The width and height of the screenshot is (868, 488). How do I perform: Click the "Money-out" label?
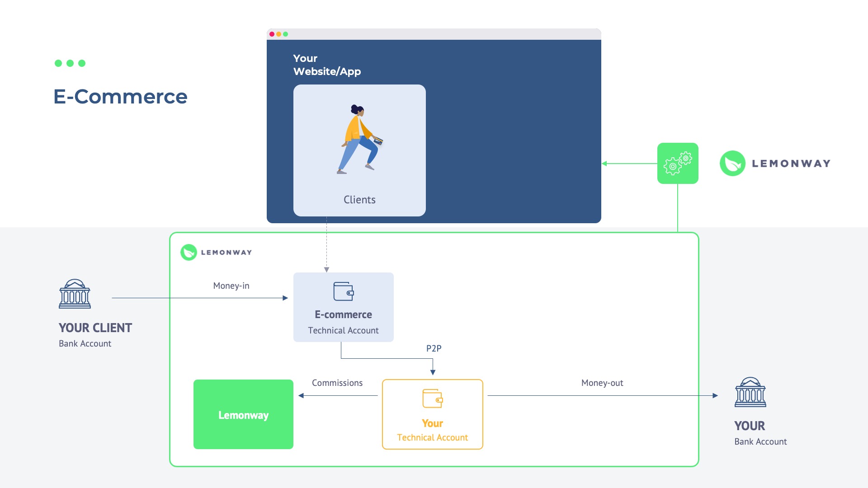coord(602,383)
